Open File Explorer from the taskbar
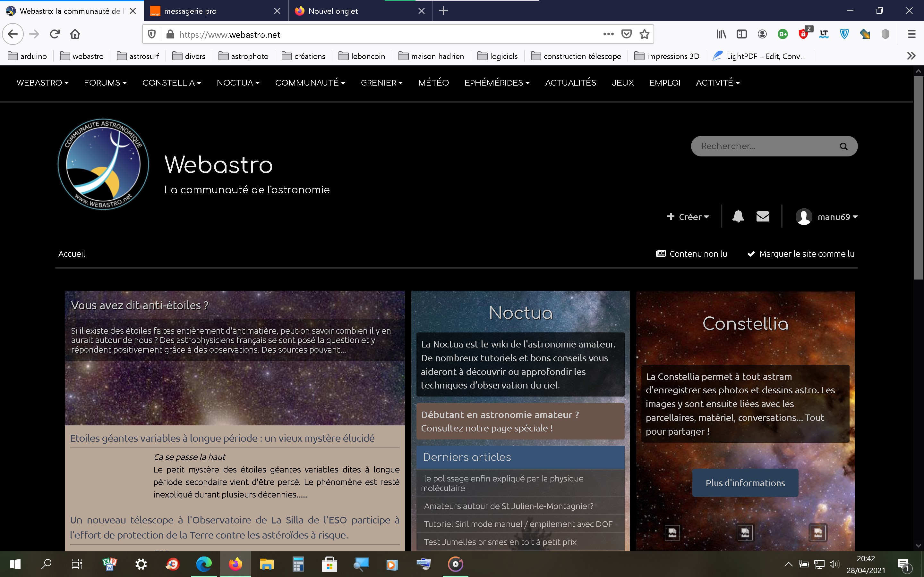The width and height of the screenshot is (924, 577). click(267, 564)
